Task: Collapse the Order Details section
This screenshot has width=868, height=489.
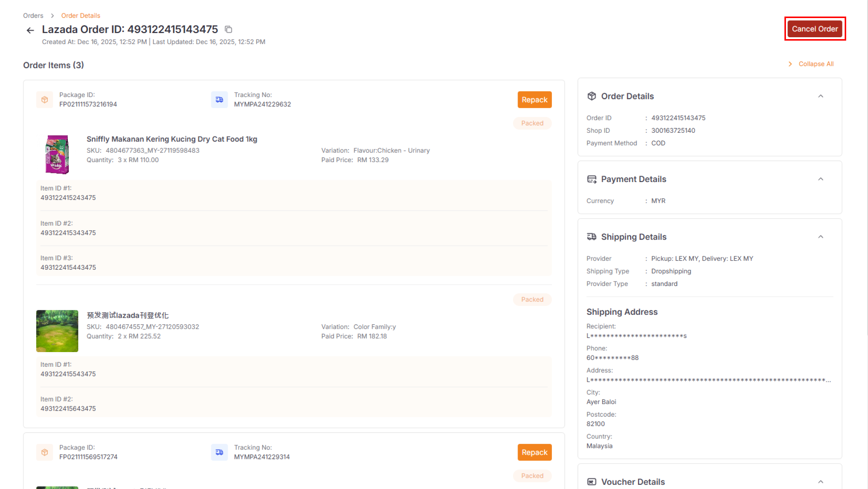Action: pos(821,96)
